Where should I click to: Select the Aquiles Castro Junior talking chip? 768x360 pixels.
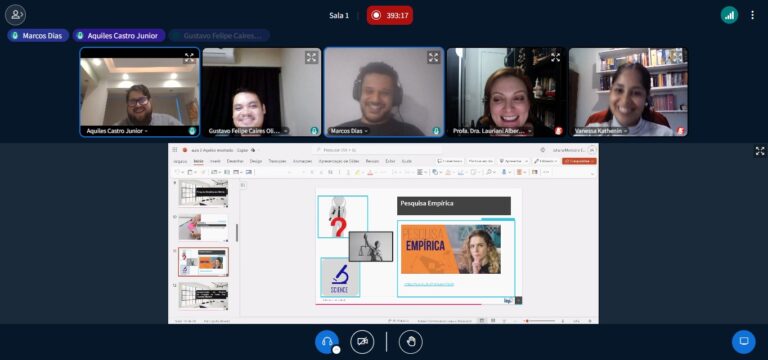119,36
